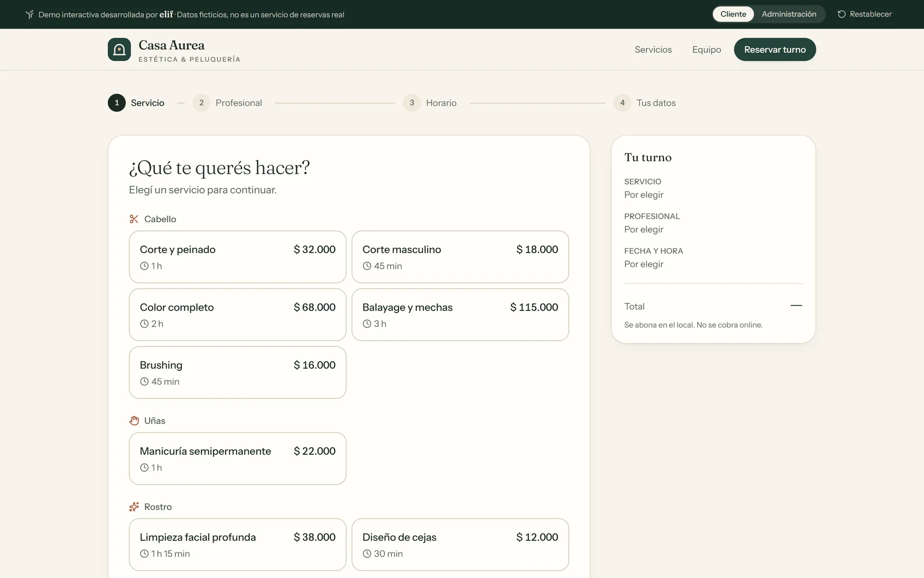Viewport: 924px width, 578px height.
Task: Click the sparkles icon beside Rostro
Action: [x=134, y=507]
